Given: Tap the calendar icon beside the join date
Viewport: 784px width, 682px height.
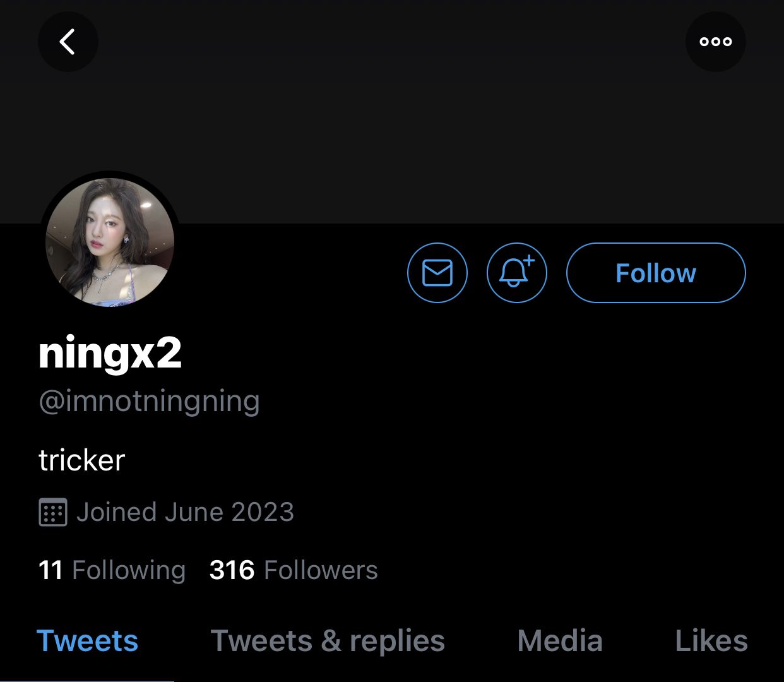Looking at the screenshot, I should tap(53, 512).
